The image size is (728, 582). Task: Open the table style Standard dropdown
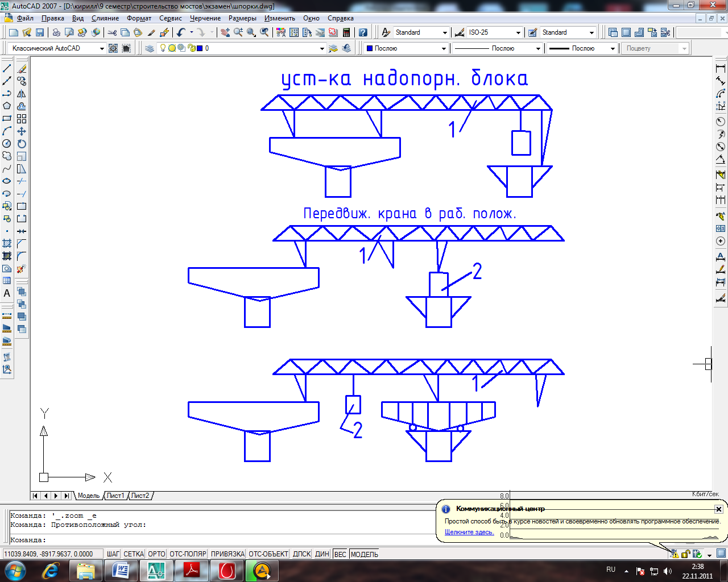point(591,33)
